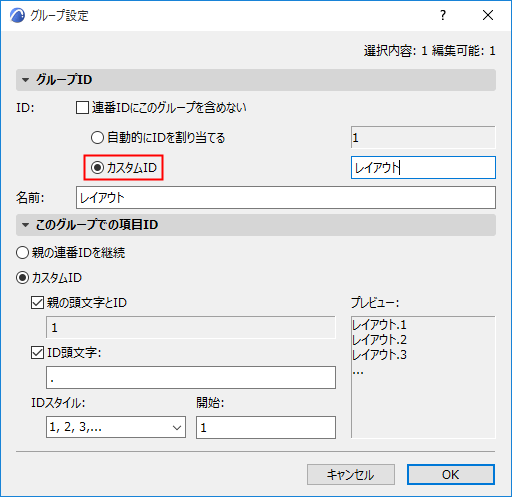Confirm with the OK button

(451, 474)
